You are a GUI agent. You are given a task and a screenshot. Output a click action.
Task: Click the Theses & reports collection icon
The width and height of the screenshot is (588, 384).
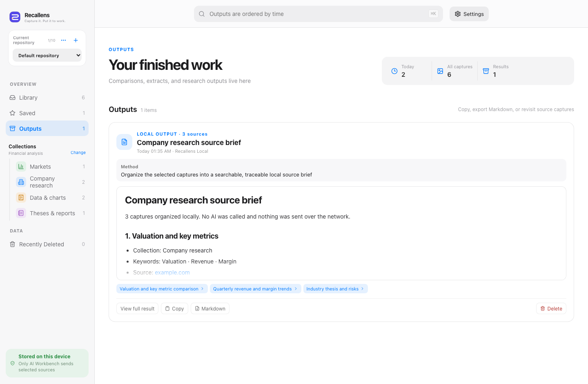click(21, 213)
